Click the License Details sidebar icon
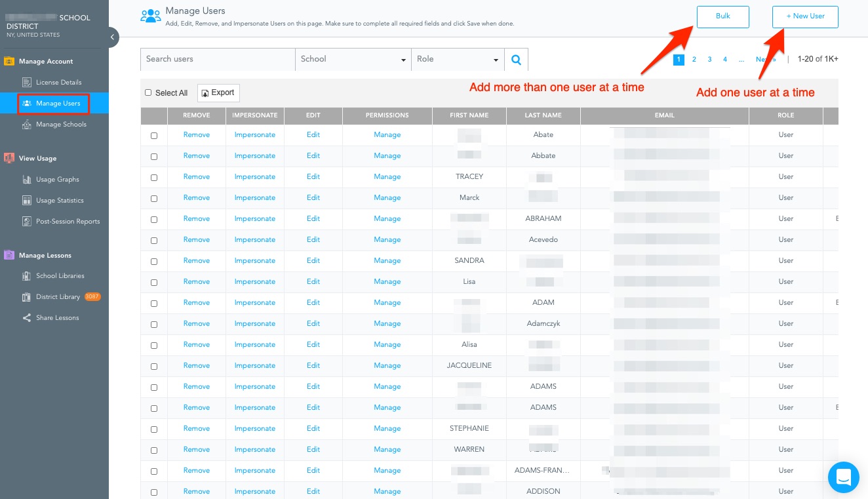The image size is (868, 499). pos(27,83)
